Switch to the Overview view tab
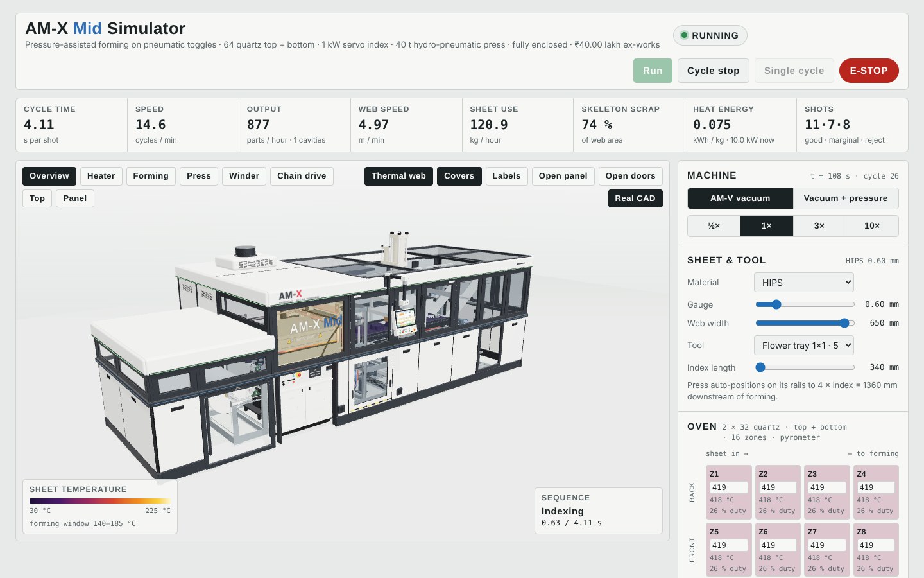Screen dimensions: 924x578 tap(49, 176)
